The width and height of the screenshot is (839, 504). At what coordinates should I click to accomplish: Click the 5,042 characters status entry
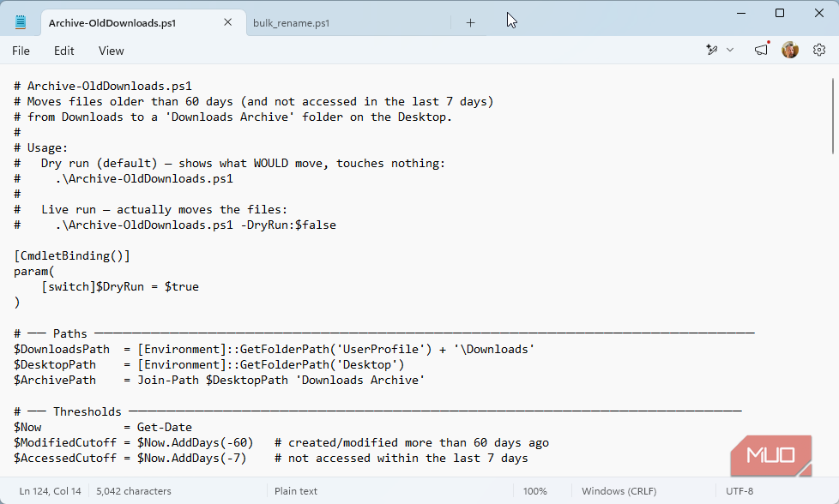coord(134,490)
